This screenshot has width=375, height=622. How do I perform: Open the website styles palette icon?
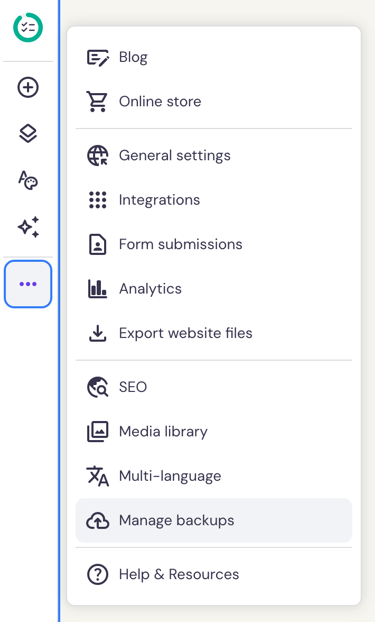(x=28, y=180)
